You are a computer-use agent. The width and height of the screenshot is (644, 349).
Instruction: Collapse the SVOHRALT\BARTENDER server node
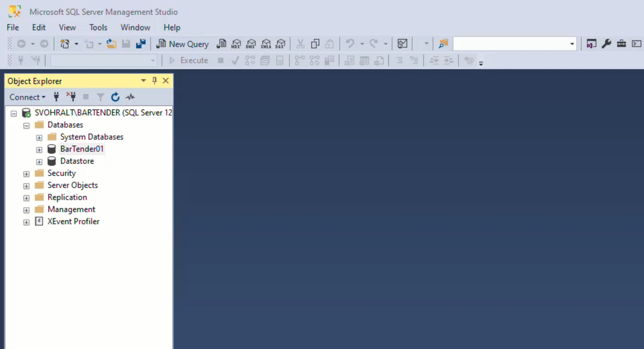(x=14, y=113)
